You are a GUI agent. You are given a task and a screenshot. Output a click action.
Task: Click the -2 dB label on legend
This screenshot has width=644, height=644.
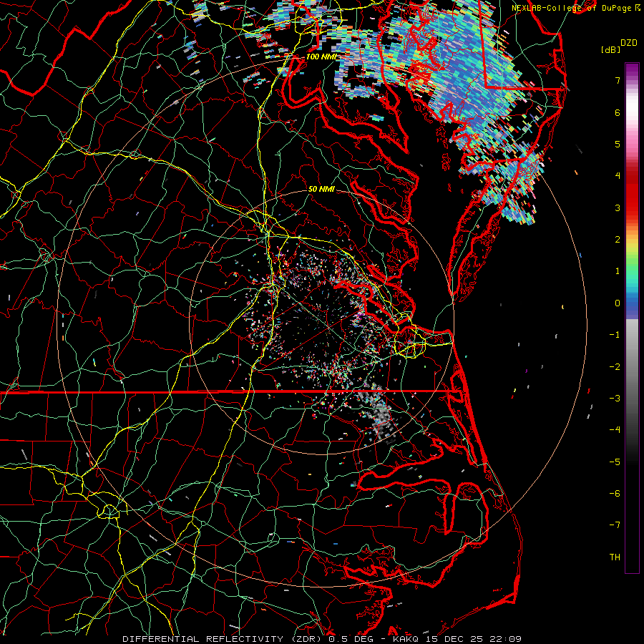(x=615, y=367)
